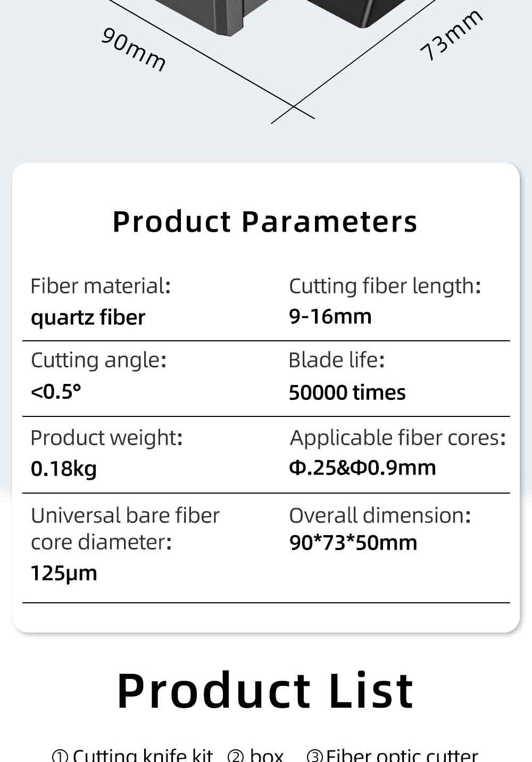Select the Applicable fiber cores label
This screenshot has height=762, width=532.
pos(397,438)
